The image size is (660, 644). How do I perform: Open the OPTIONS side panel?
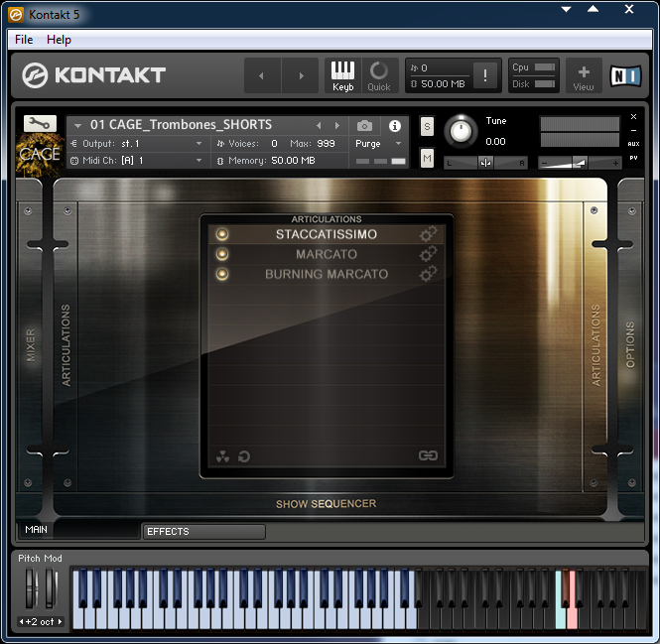(x=629, y=345)
